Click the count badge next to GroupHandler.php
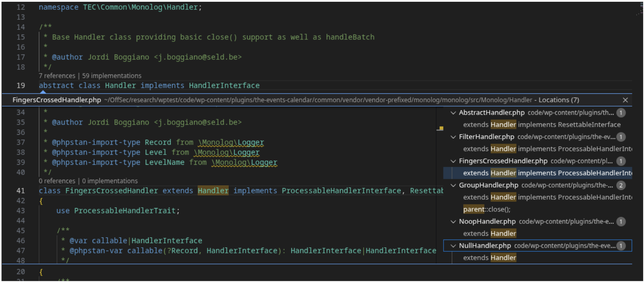Viewport: 644px width, 282px height. pyautogui.click(x=620, y=185)
